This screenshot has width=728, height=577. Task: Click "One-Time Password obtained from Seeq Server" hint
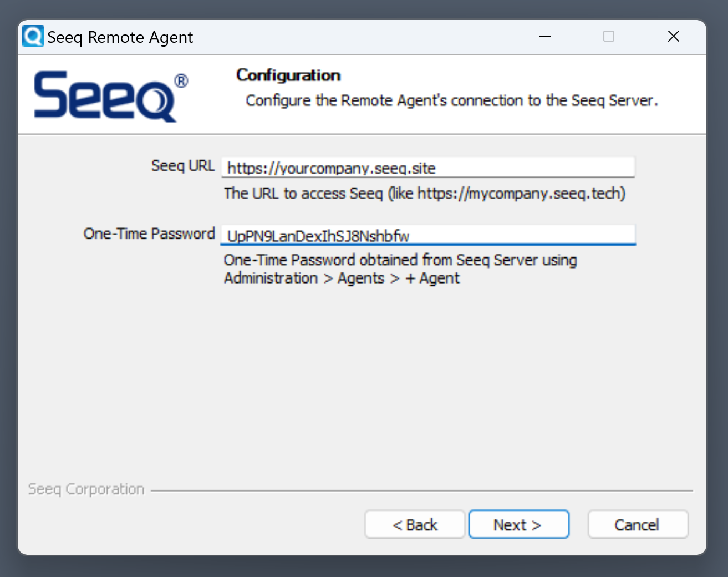point(400,260)
